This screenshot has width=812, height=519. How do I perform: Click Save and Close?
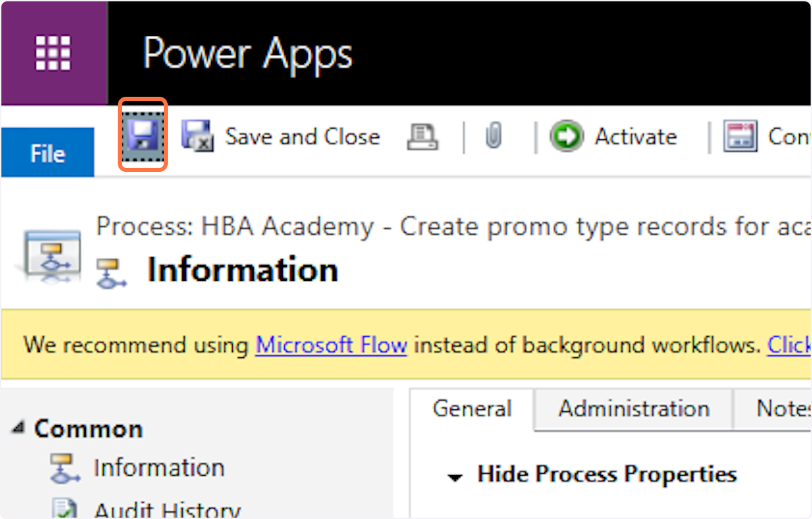click(280, 137)
